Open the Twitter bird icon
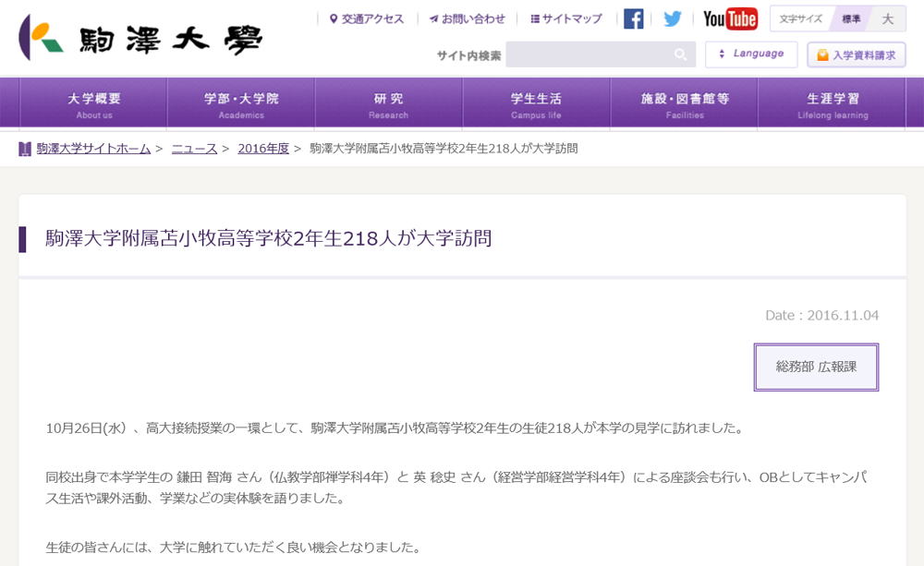Screen dimensions: 924x566 click(x=672, y=18)
